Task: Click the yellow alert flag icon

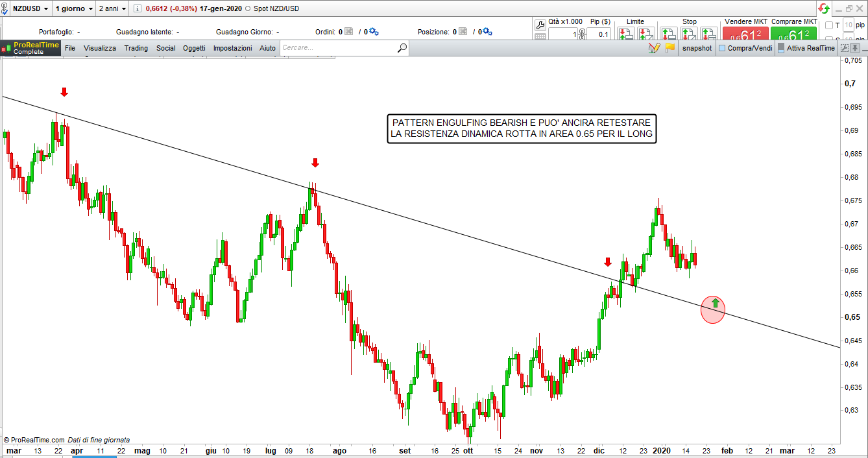Action: click(670, 47)
